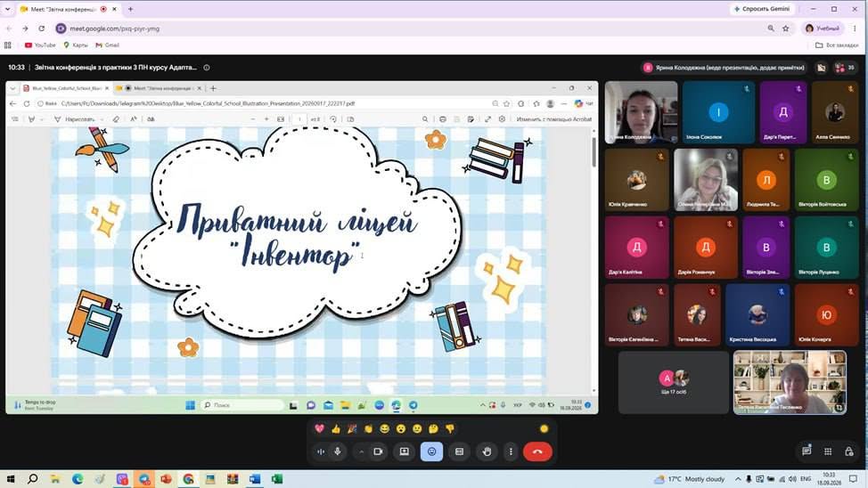Reload the Meet page
This screenshot has width=868, height=488.
point(42,28)
